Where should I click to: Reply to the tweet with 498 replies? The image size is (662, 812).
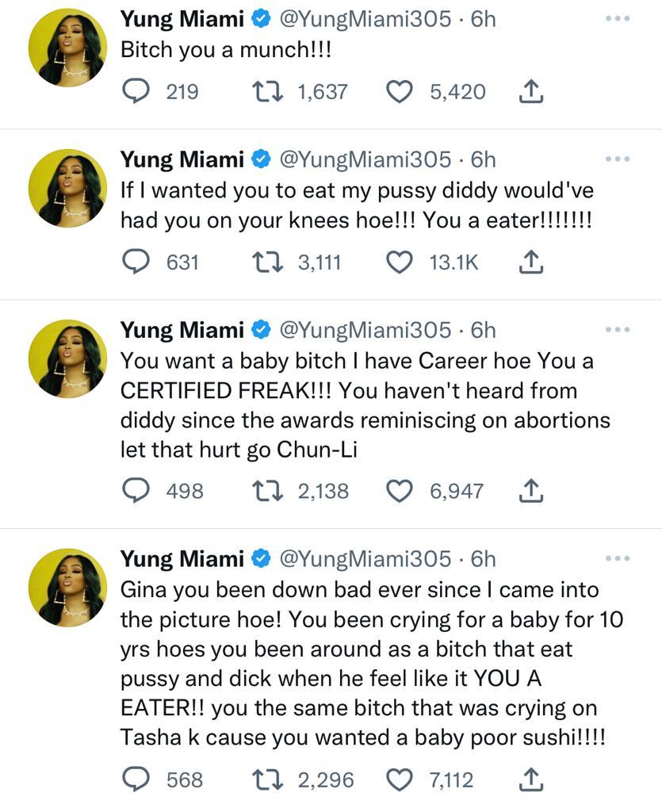[x=140, y=491]
